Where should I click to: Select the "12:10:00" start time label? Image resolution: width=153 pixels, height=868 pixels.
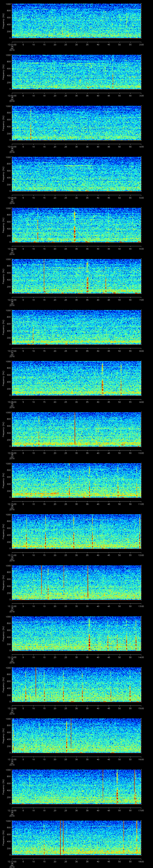click(12, 504)
